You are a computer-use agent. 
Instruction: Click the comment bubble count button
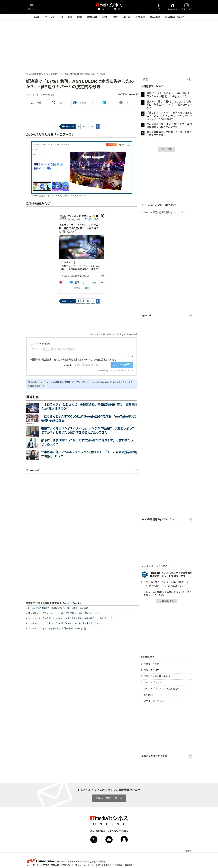coord(127,103)
